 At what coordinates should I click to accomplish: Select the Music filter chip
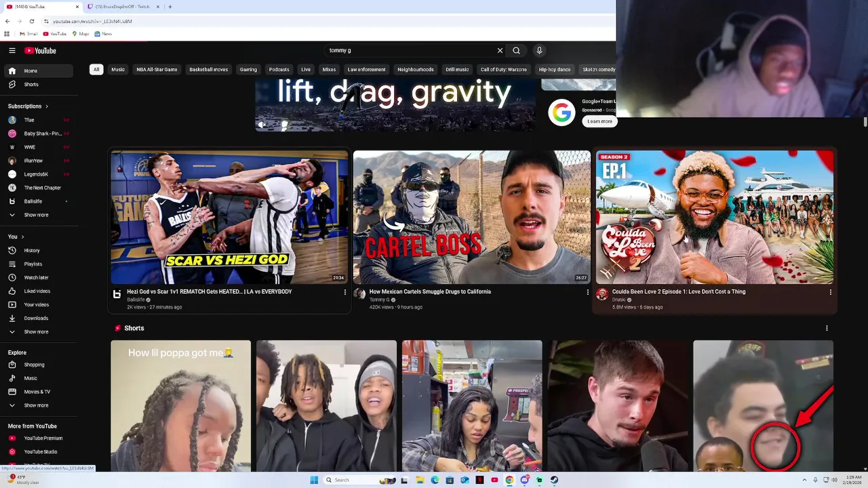(118, 70)
